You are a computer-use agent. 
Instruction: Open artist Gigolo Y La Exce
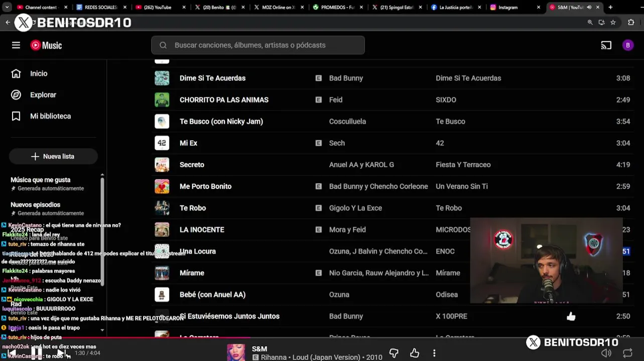355,208
